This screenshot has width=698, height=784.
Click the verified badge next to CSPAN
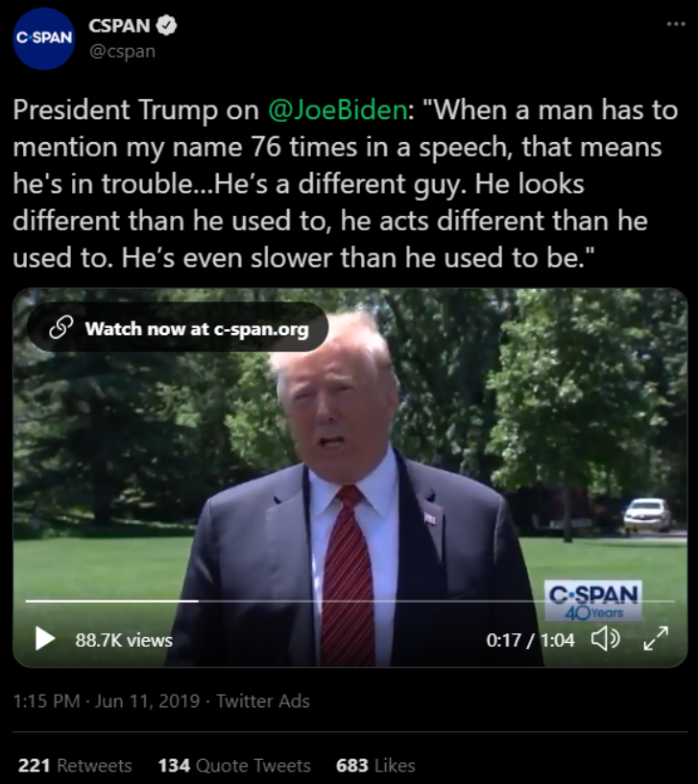(166, 26)
